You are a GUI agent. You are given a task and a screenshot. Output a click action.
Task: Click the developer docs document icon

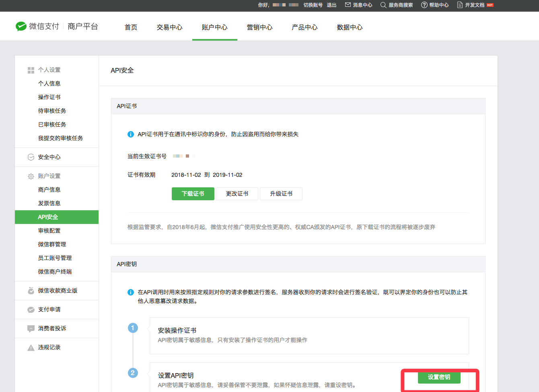pyautogui.click(x=460, y=5)
